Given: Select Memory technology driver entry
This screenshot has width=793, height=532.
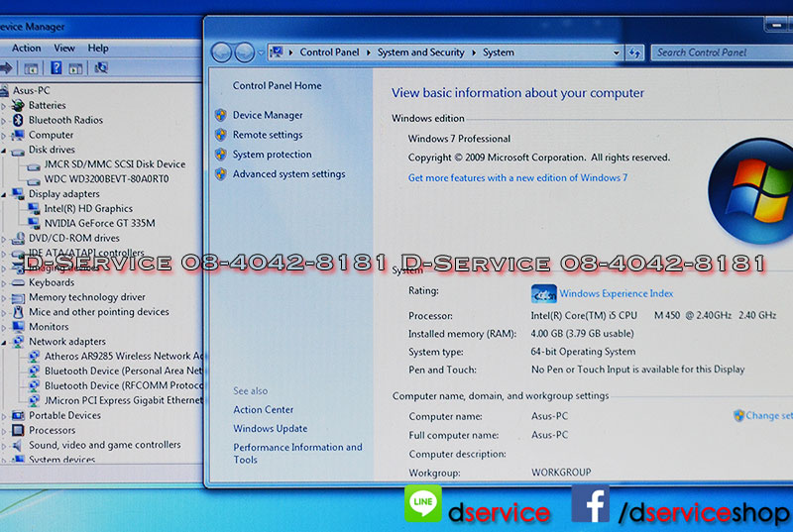Looking at the screenshot, I should pos(87,297).
